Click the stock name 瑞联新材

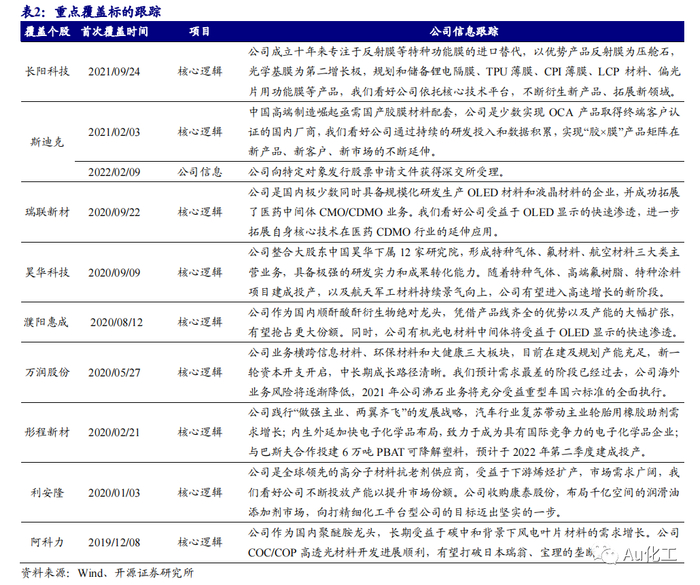(x=47, y=212)
